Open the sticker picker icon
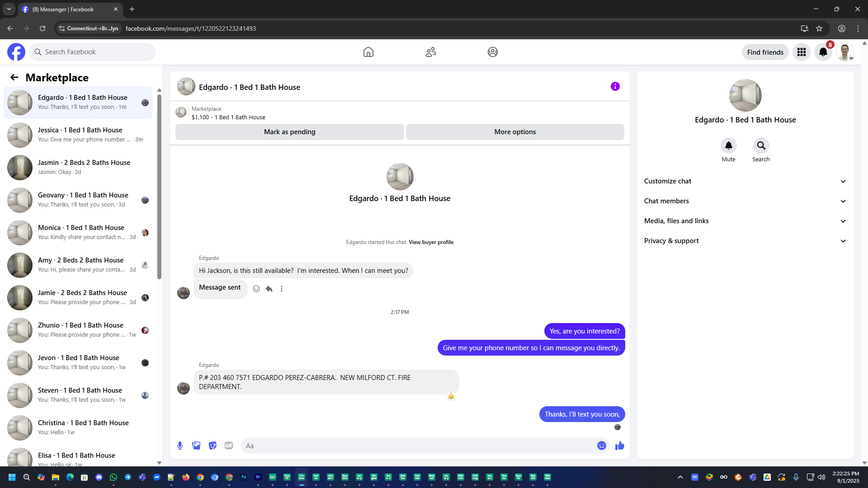The width and height of the screenshot is (868, 488). (x=212, y=446)
